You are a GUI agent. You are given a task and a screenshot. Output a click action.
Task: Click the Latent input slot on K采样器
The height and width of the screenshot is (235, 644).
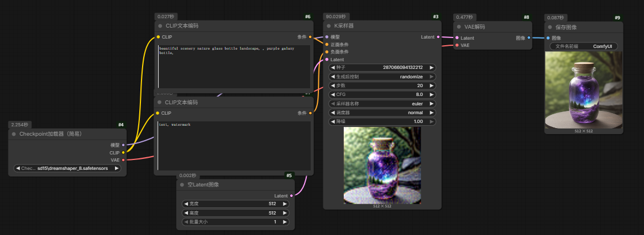click(327, 60)
